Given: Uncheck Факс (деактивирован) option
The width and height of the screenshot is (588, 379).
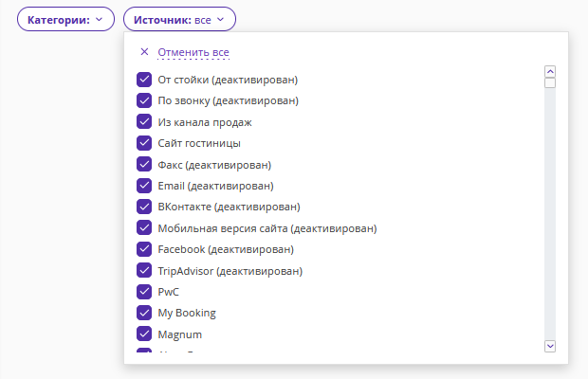Looking at the screenshot, I should (145, 165).
